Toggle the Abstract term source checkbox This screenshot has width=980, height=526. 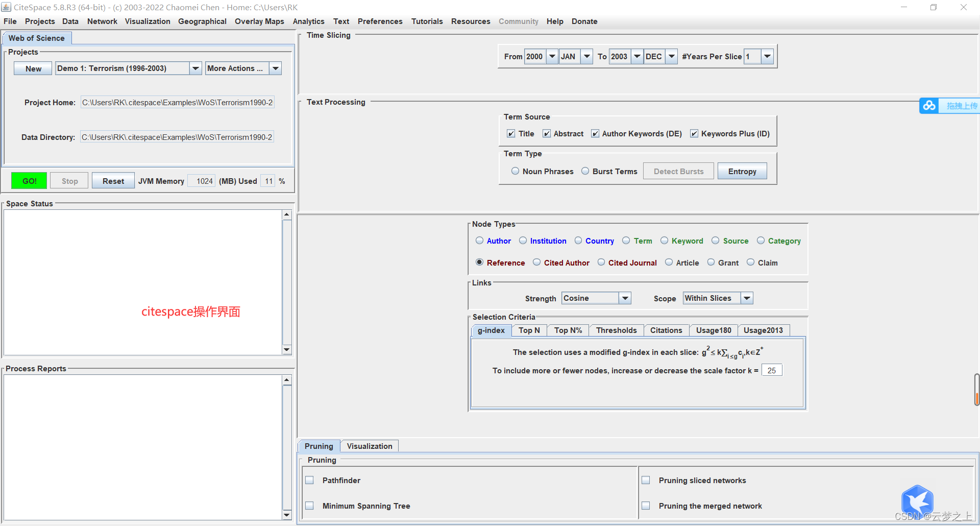click(547, 134)
